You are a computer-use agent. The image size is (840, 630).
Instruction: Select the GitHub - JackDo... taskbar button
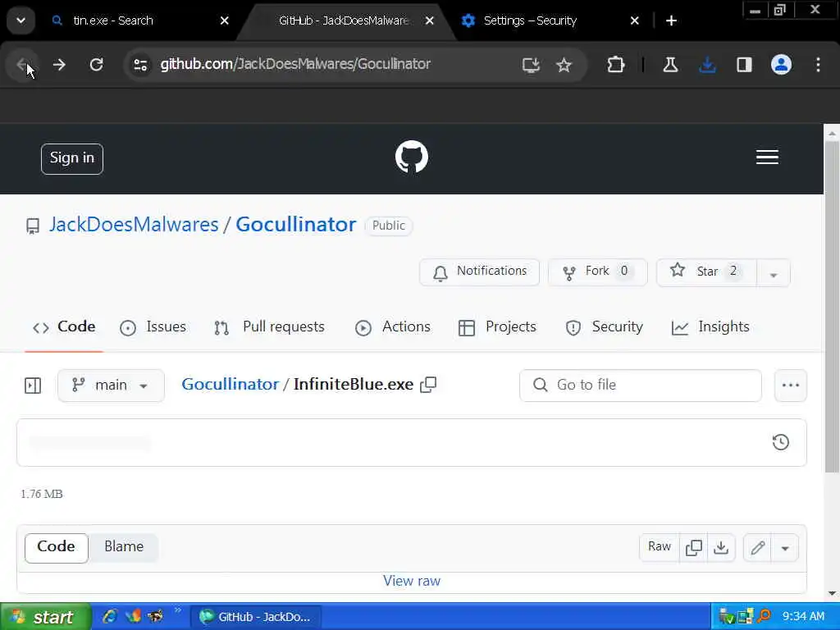point(256,617)
